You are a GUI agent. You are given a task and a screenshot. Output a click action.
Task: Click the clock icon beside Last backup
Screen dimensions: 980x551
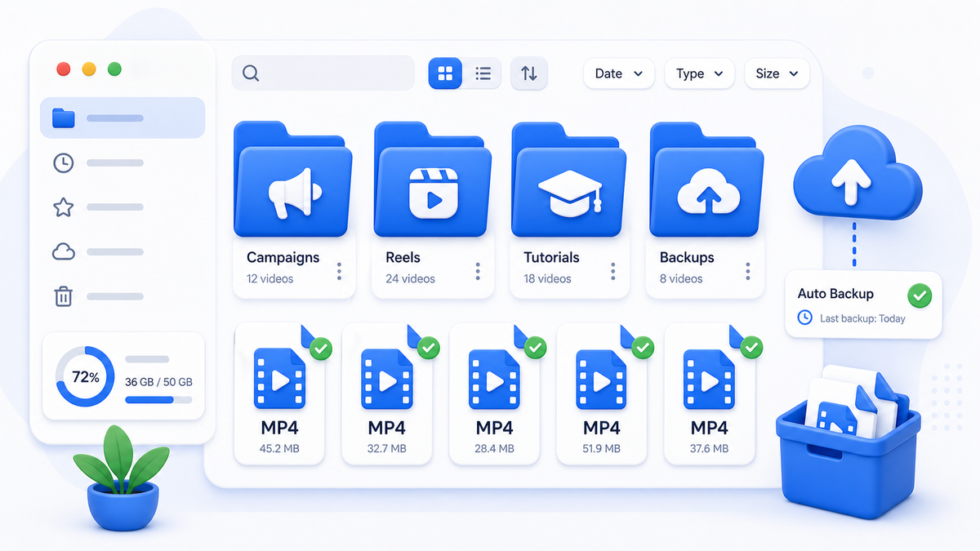click(x=805, y=318)
